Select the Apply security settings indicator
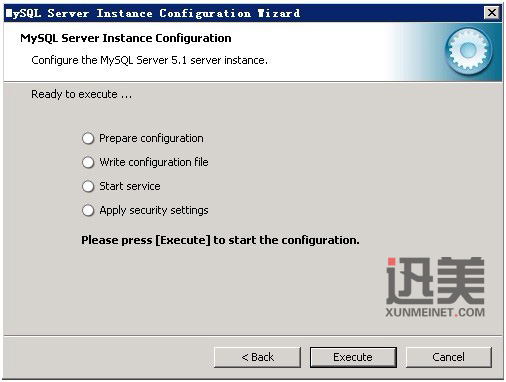Image resolution: width=506 pixels, height=382 pixels. [x=88, y=210]
